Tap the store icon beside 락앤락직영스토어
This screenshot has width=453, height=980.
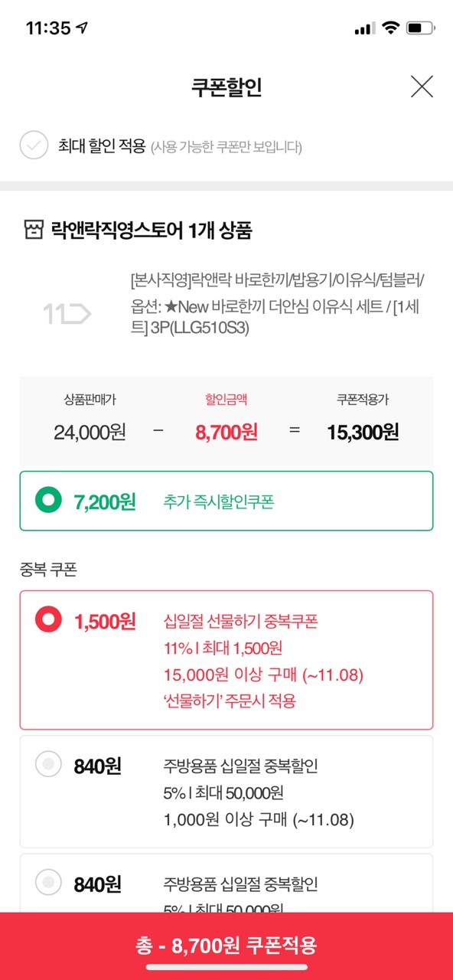[33, 230]
